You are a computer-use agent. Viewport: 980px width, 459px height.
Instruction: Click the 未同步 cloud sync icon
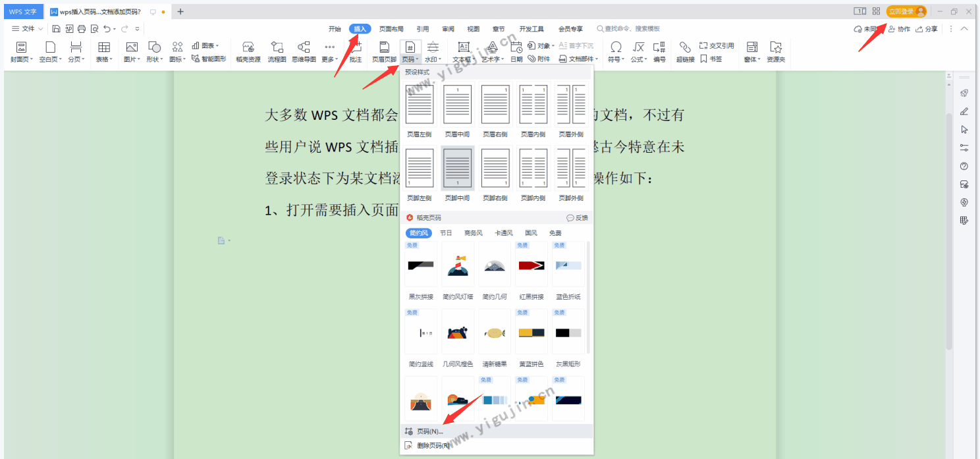tap(865, 29)
